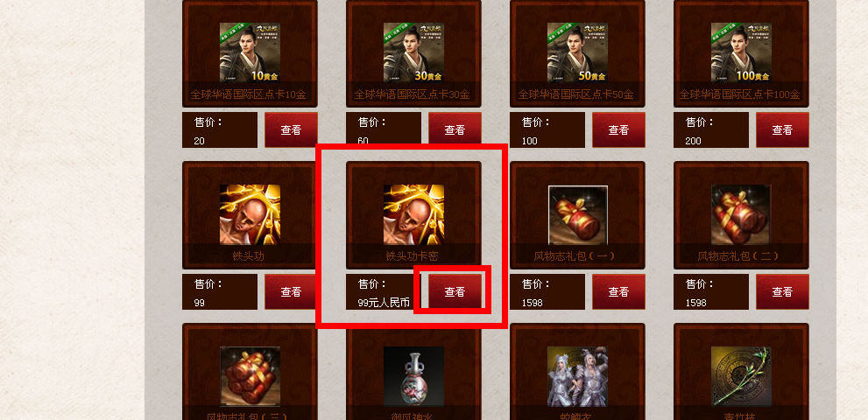This screenshot has height=420, width=868.
Task: Click 查看 for the 100-priced point card
Action: 619,130
